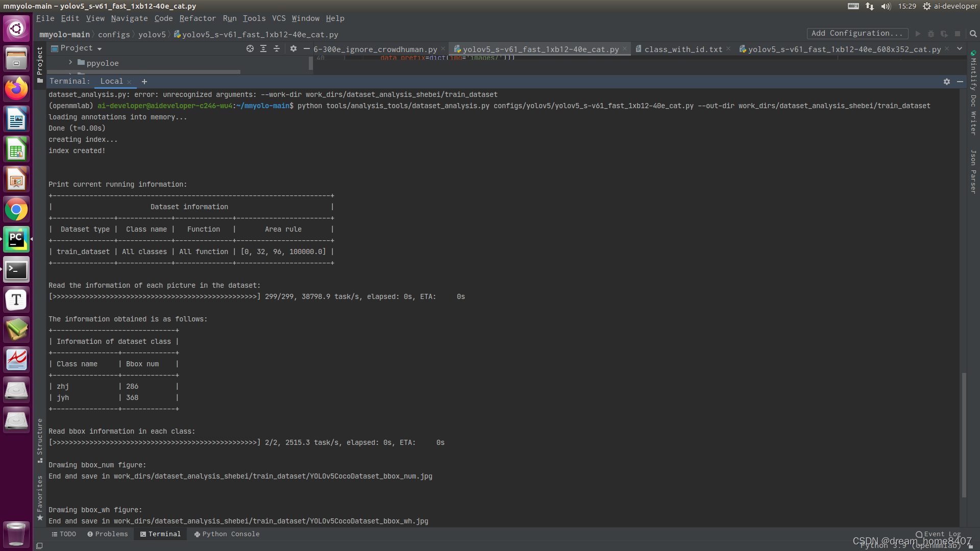Launch Firefox from the dock
The height and width of the screenshot is (551, 980).
click(x=16, y=89)
